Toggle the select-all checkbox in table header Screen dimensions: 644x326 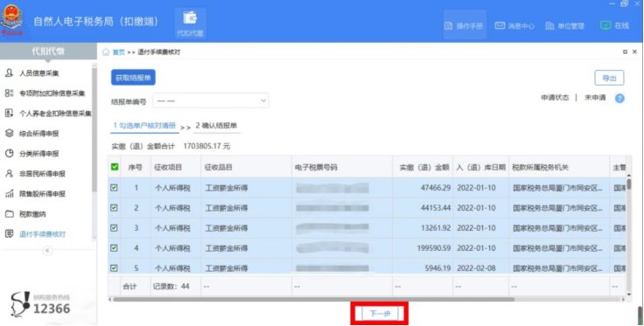[115, 167]
